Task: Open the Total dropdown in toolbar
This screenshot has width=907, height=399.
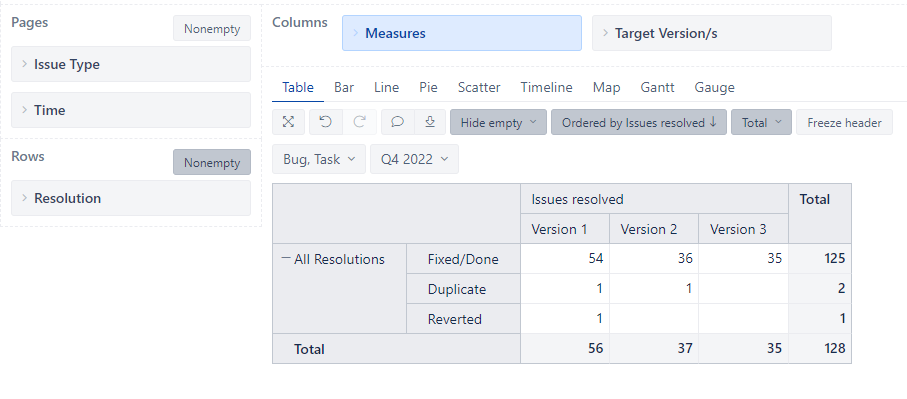Action: click(x=761, y=122)
